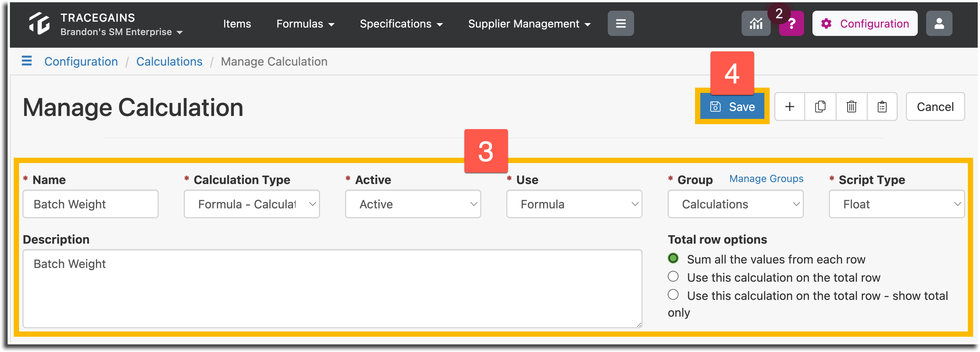Image resolution: width=980 pixels, height=352 pixels.
Task: Click the plus icon to add calculation
Action: point(789,107)
